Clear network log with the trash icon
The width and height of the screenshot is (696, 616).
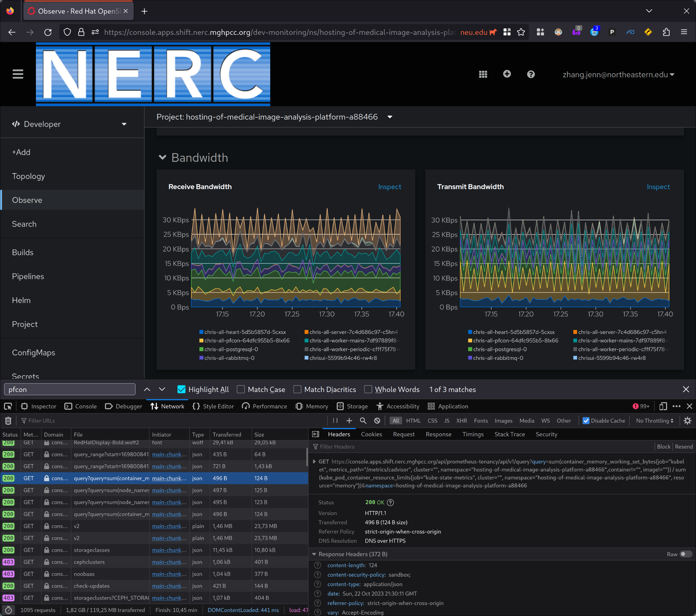click(9, 421)
